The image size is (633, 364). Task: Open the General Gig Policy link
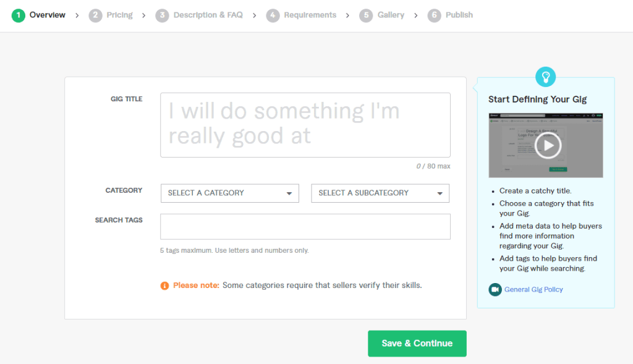(x=533, y=289)
